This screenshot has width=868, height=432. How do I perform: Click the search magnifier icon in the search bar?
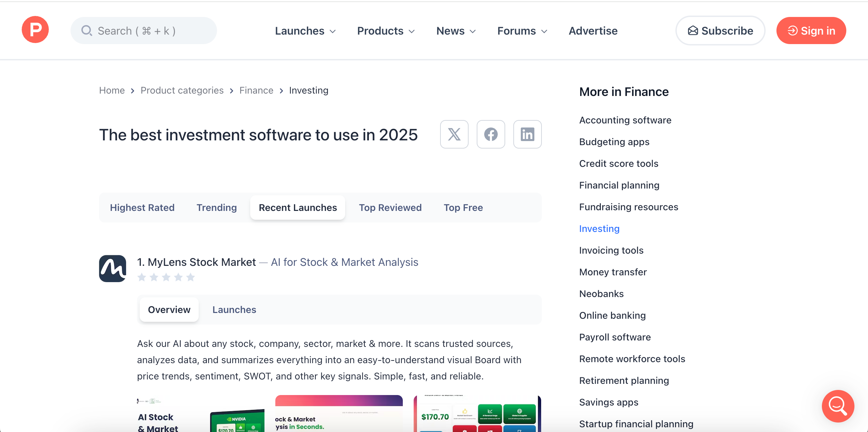tap(87, 31)
